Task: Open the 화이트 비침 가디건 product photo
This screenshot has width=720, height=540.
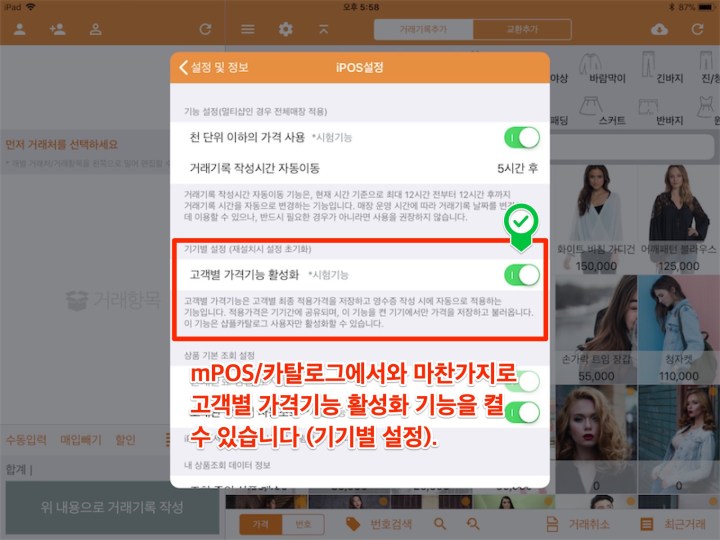Action: (x=596, y=203)
